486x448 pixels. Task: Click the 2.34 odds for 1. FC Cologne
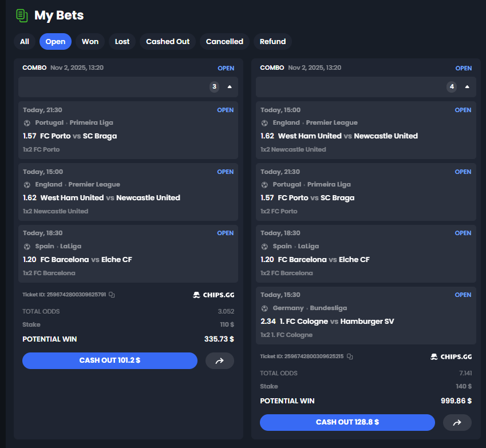268,322
